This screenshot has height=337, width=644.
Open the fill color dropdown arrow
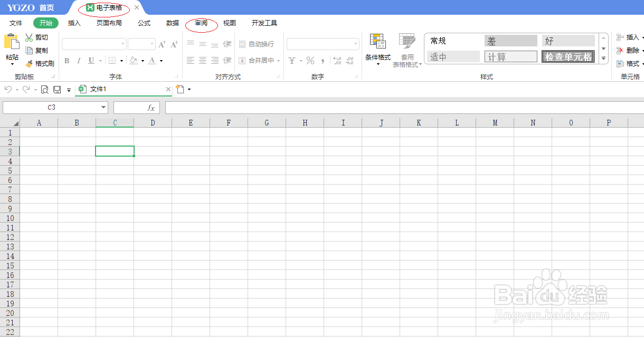[143, 61]
